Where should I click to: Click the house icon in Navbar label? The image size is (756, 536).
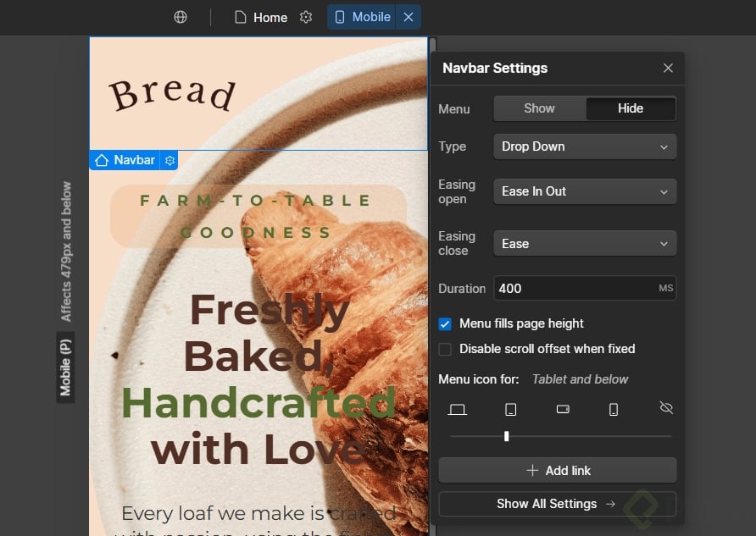102,160
